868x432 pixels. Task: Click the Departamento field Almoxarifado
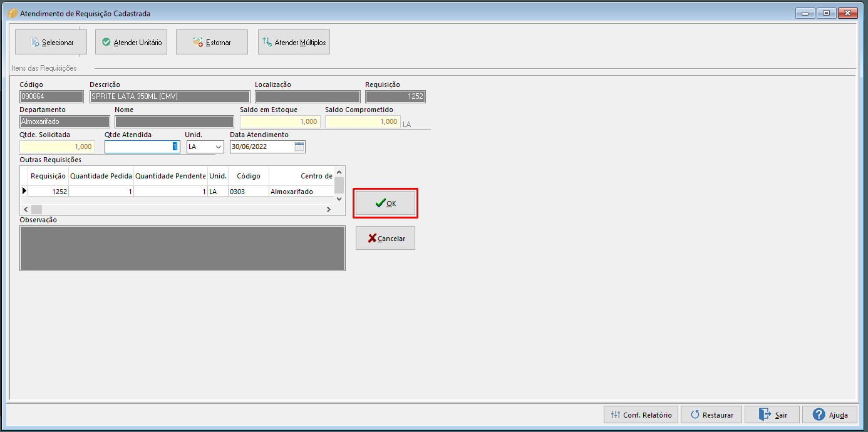click(65, 121)
